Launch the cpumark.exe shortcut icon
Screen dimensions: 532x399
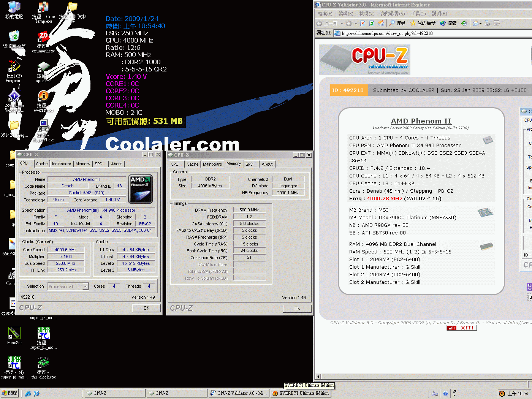point(43,42)
